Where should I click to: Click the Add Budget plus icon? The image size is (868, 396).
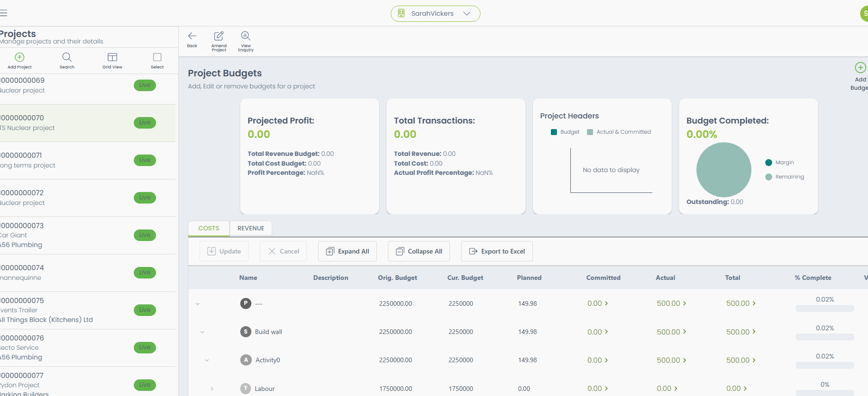click(x=860, y=68)
